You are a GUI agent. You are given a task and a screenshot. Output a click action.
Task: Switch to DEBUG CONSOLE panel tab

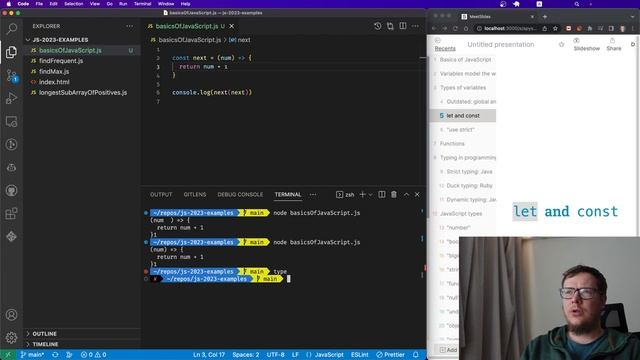pos(240,195)
